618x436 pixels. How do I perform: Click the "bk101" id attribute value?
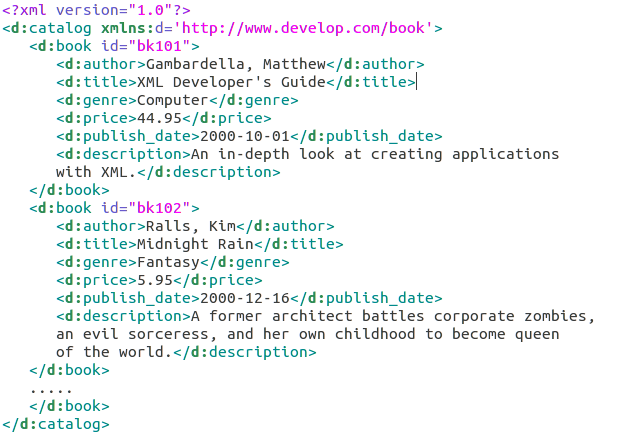167,46
